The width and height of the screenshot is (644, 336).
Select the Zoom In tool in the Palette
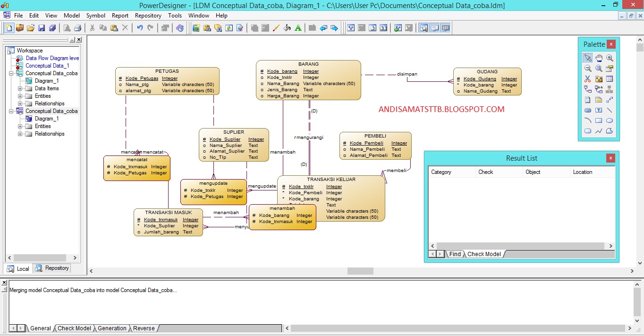coord(609,57)
